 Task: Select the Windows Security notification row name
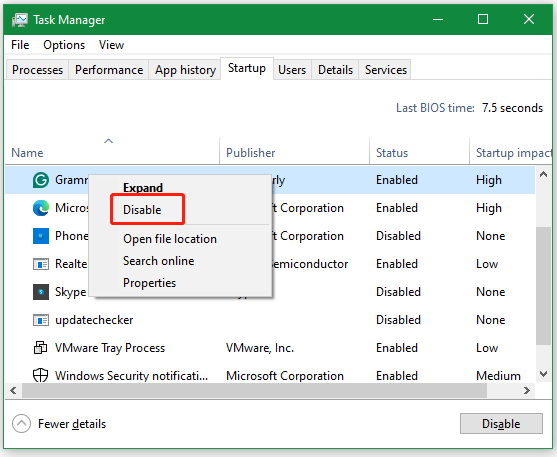pos(131,376)
